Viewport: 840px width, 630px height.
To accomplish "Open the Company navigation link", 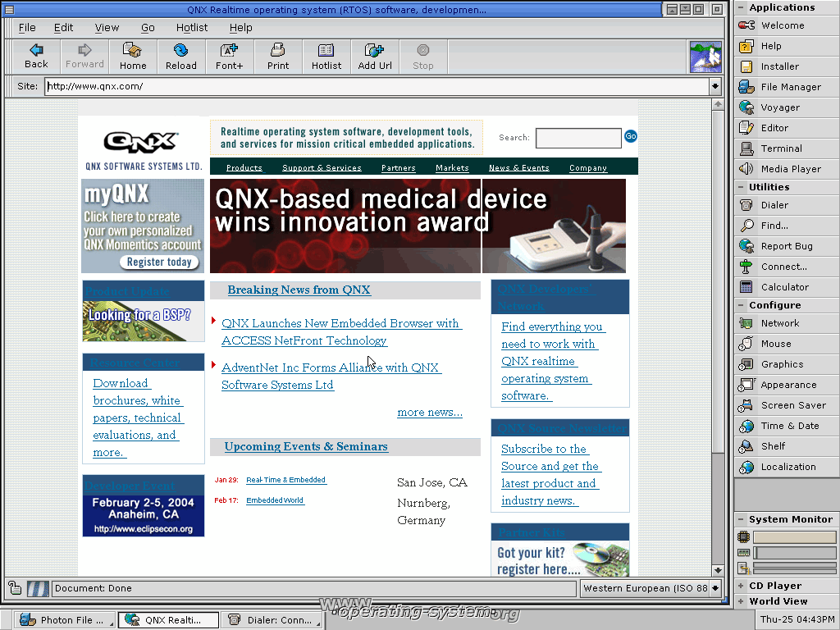I will (x=587, y=167).
